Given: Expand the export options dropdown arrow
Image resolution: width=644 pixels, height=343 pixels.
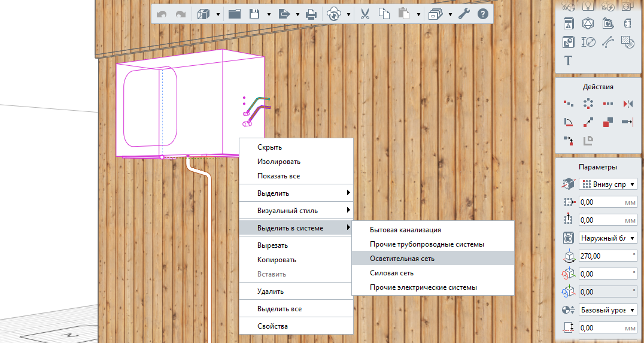Looking at the screenshot, I should point(298,15).
